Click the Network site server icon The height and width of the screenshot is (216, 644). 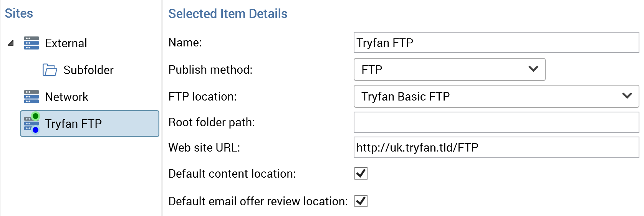point(31,97)
